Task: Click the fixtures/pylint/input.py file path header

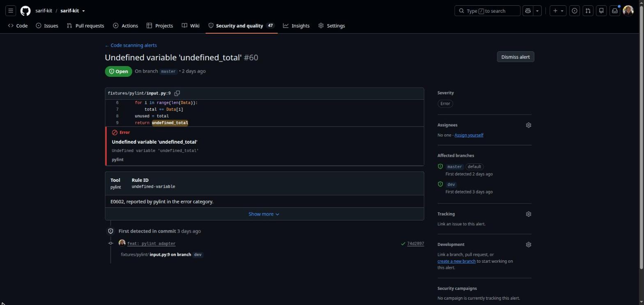Action: pos(139,93)
